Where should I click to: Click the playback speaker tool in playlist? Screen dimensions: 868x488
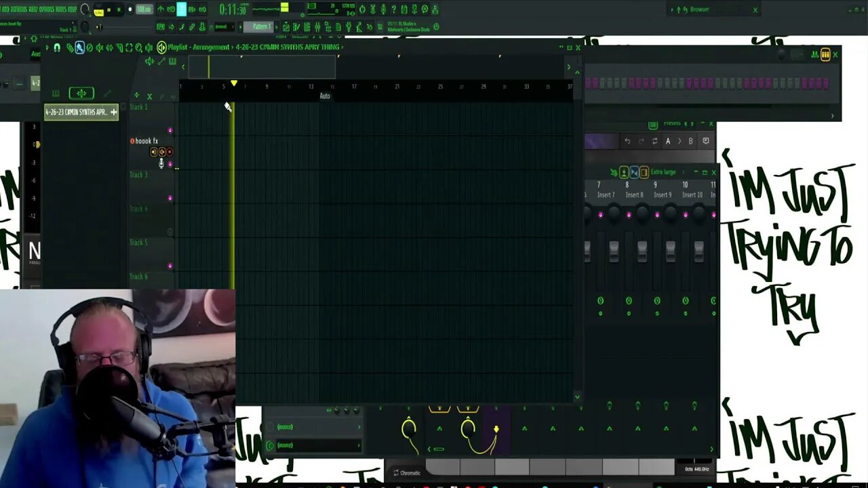tap(149, 47)
